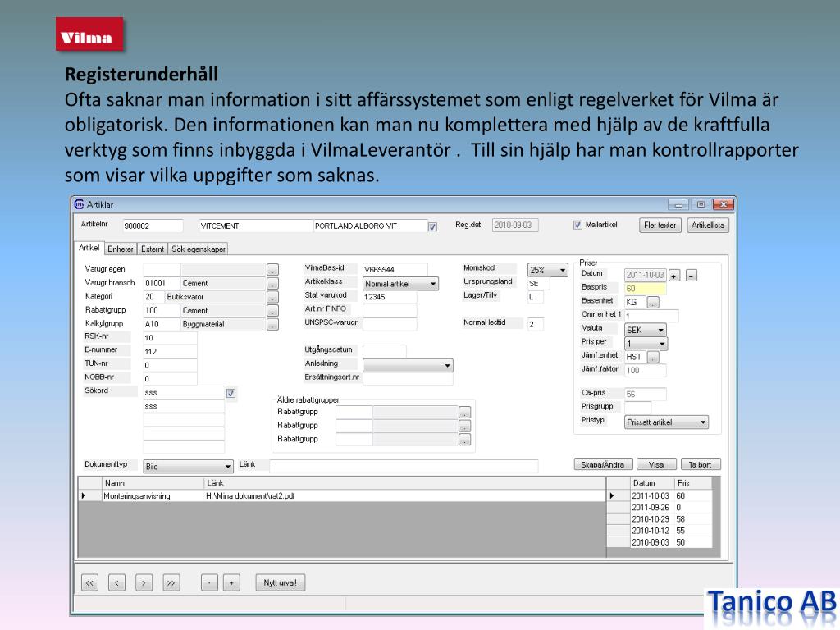Open lookup for Rabattgrupp Cement row
840x630 pixels.
point(272,311)
